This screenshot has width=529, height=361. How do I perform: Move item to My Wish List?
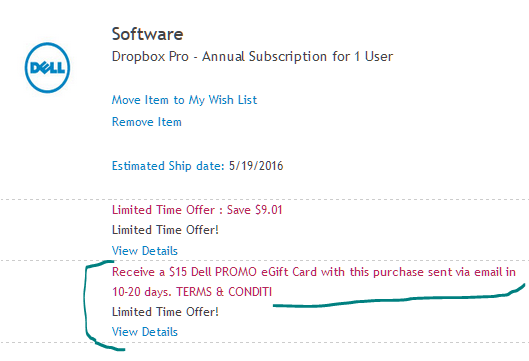[x=184, y=100]
